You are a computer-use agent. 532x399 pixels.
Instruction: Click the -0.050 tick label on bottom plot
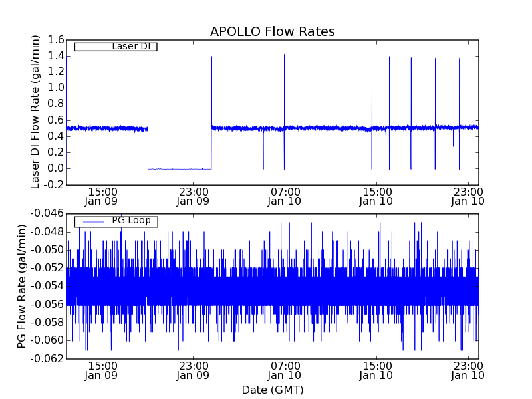[x=47, y=250]
